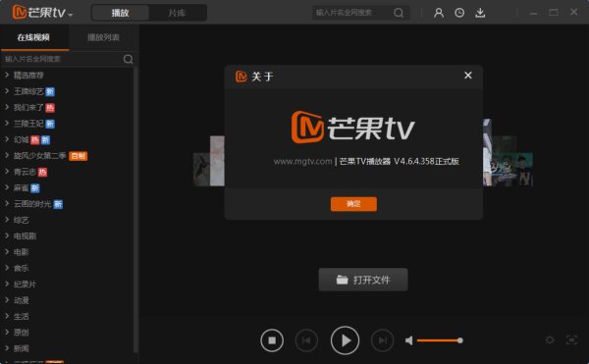
Task: Expand the 旋风少女第二季 category
Action: pyautogui.click(x=7, y=155)
